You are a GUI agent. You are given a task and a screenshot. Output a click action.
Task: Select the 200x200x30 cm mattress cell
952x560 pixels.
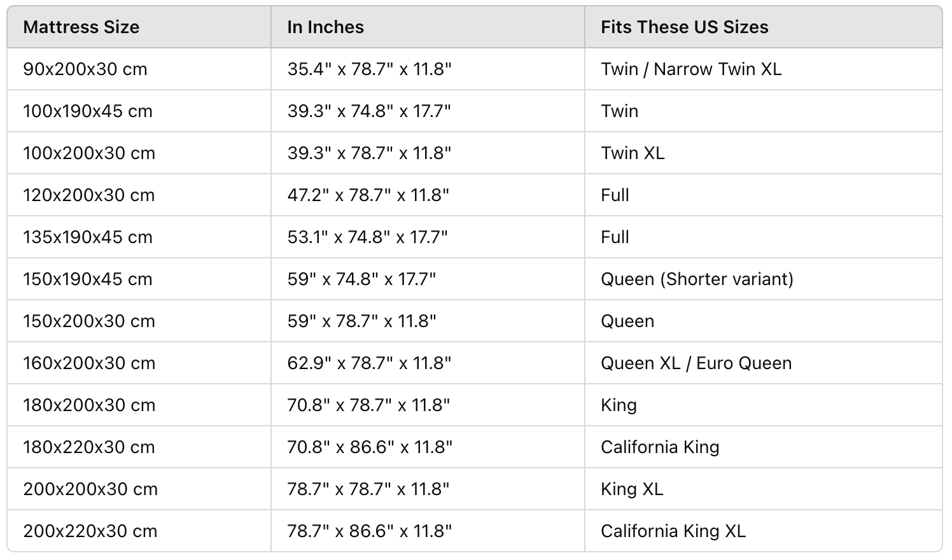pyautogui.click(x=139, y=489)
